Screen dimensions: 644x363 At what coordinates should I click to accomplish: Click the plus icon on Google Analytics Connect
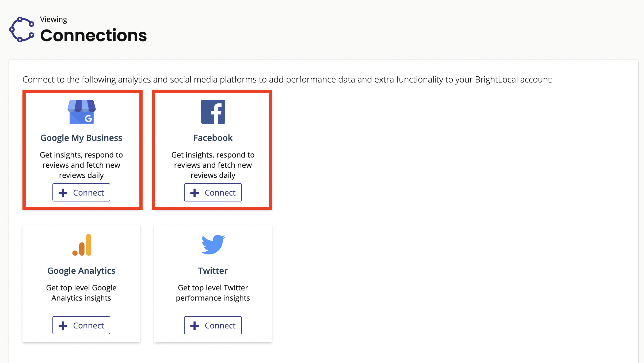tap(63, 325)
